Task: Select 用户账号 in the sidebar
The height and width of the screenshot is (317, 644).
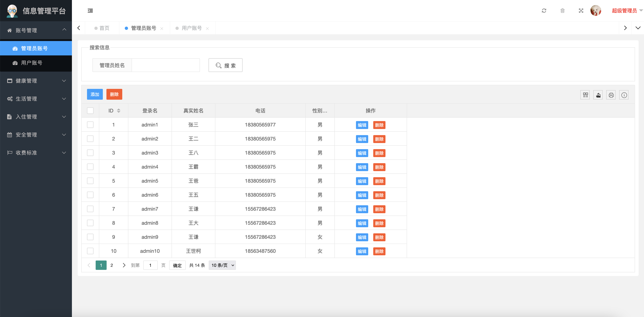Action: pyautogui.click(x=31, y=63)
